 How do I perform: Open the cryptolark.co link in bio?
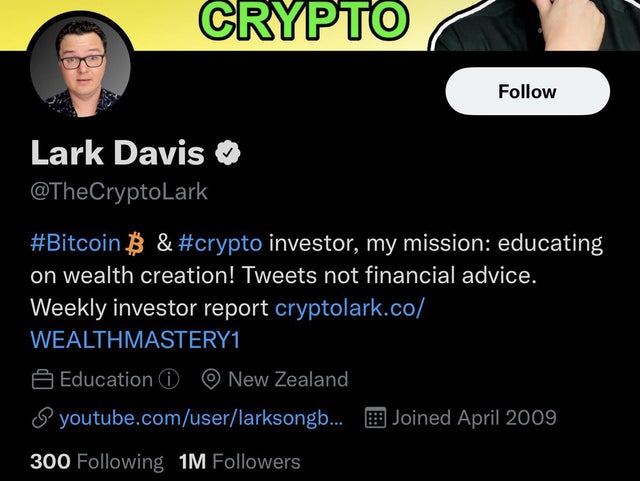click(350, 307)
